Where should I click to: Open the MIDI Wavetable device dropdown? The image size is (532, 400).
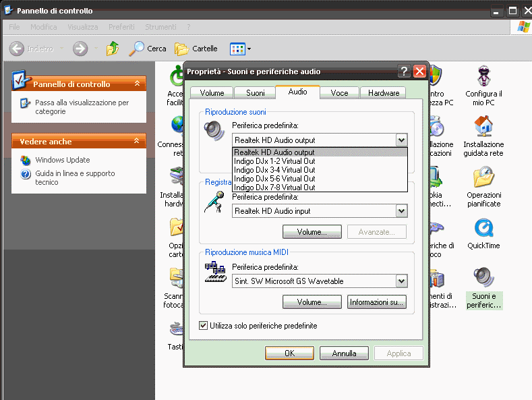pyautogui.click(x=401, y=281)
